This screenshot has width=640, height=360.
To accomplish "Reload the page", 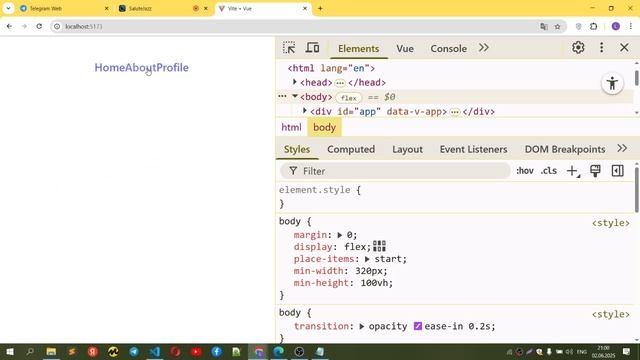I will 39,26.
